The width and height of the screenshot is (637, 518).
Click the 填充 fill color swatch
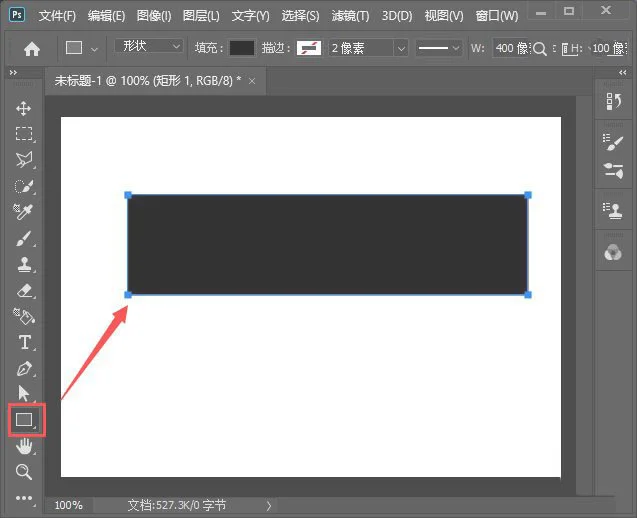[x=242, y=48]
